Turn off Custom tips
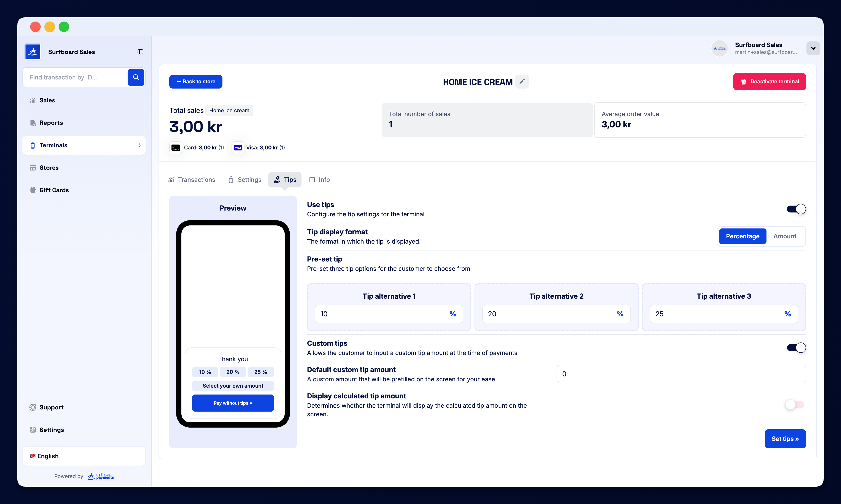Viewport: 841px width, 504px height. (x=796, y=347)
